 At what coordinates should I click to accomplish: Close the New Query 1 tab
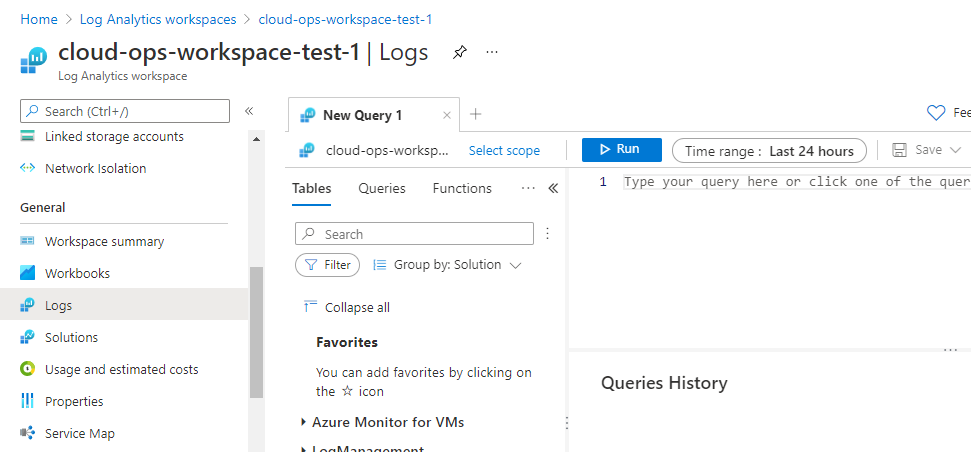tap(447, 115)
